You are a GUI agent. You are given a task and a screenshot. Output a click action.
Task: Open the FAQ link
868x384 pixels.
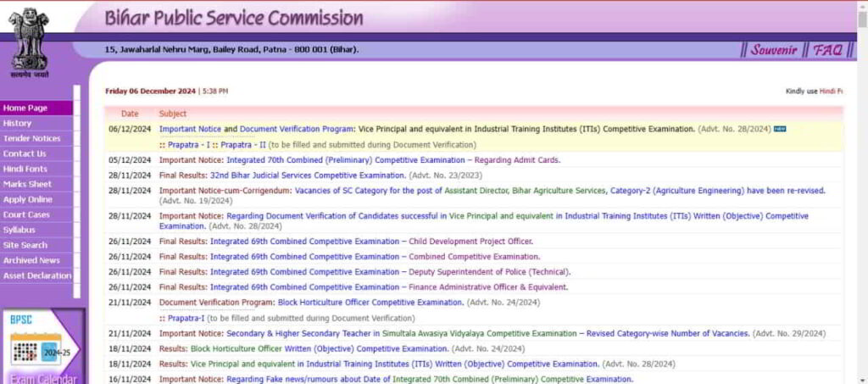[827, 50]
